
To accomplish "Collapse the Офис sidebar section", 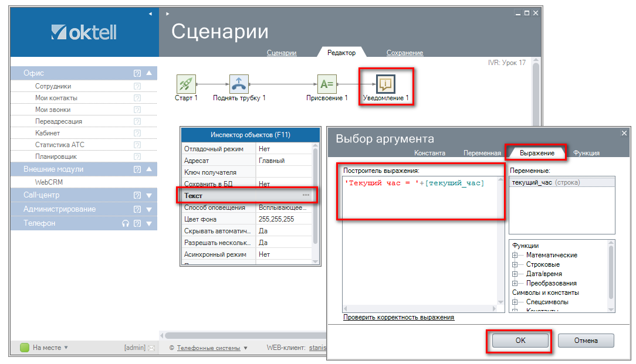I will coord(149,73).
